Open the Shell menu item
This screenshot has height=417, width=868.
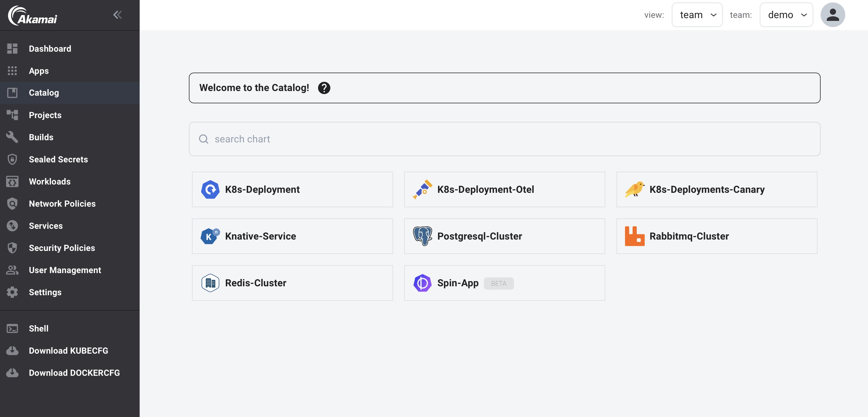[38, 328]
